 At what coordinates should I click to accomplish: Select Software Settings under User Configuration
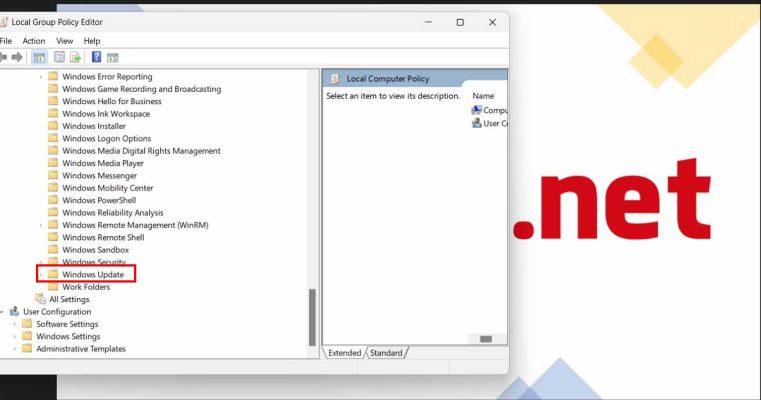(67, 324)
